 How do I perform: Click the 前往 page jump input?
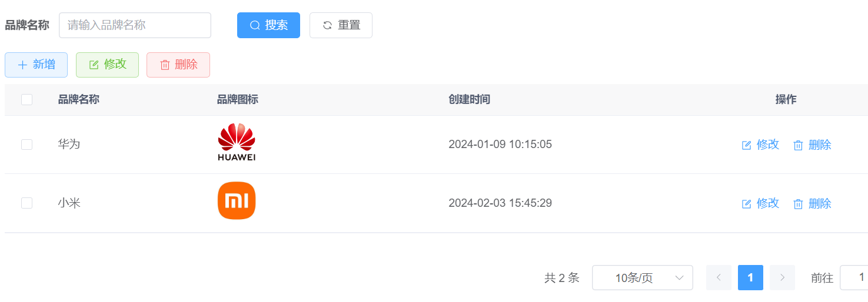click(854, 277)
